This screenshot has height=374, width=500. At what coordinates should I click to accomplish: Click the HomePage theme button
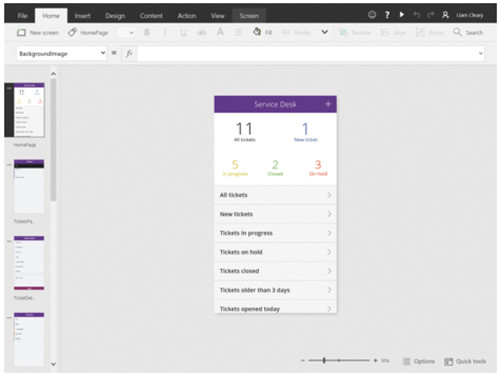pyautogui.click(x=88, y=32)
